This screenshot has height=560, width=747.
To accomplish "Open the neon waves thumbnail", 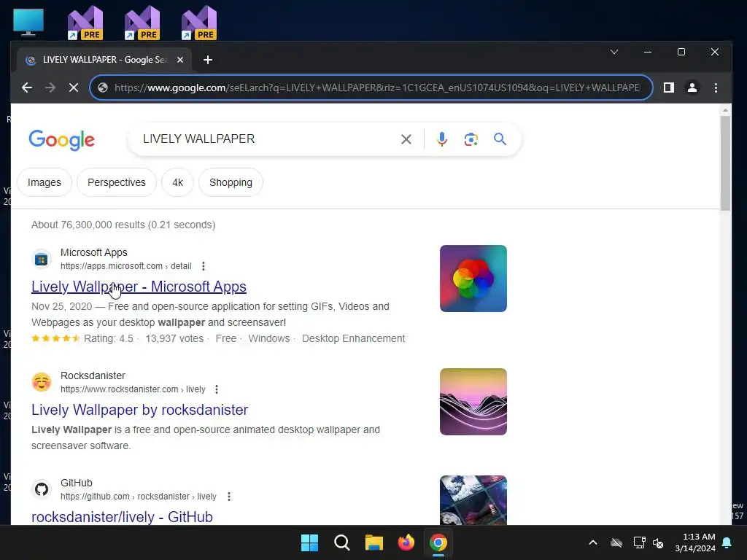I will (x=473, y=402).
